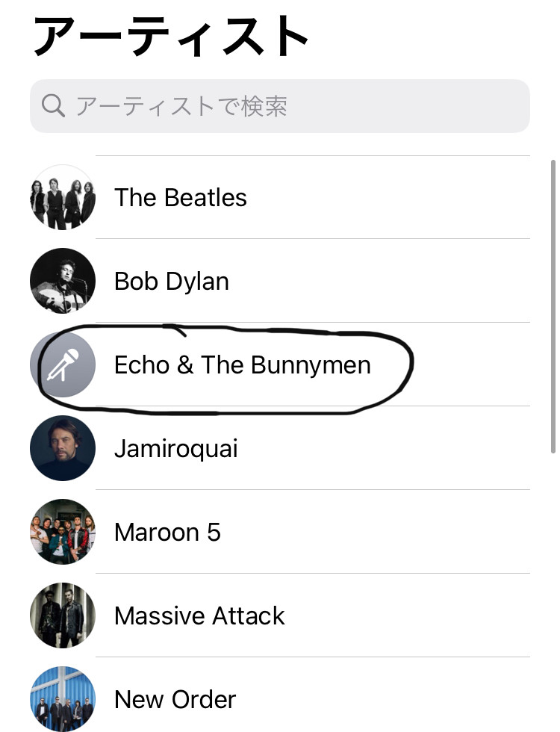This screenshot has width=560, height=732.
Task: Open the Jamiroquai portrait thumbnail
Action: click(63, 448)
